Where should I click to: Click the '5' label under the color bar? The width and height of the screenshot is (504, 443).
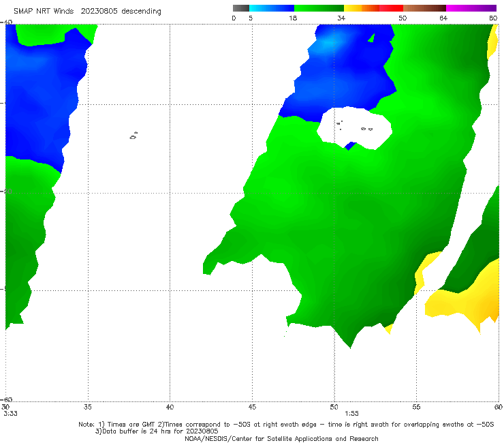point(251,18)
